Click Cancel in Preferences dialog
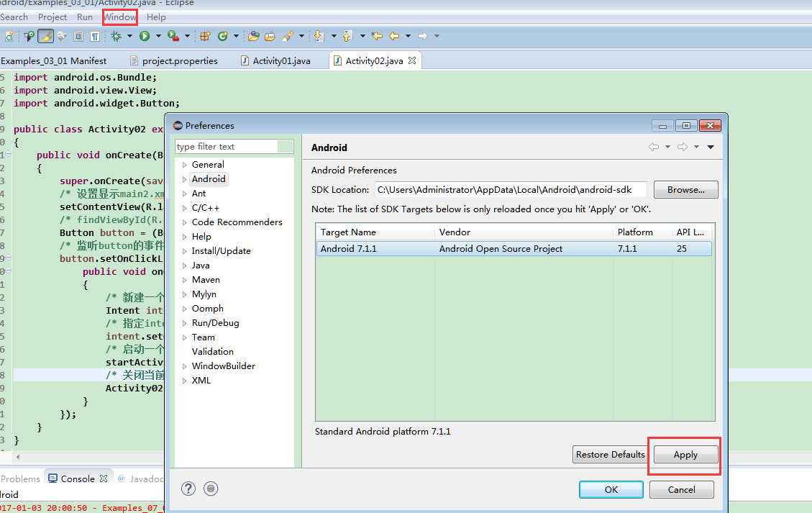The image size is (812, 513). pyautogui.click(x=682, y=490)
